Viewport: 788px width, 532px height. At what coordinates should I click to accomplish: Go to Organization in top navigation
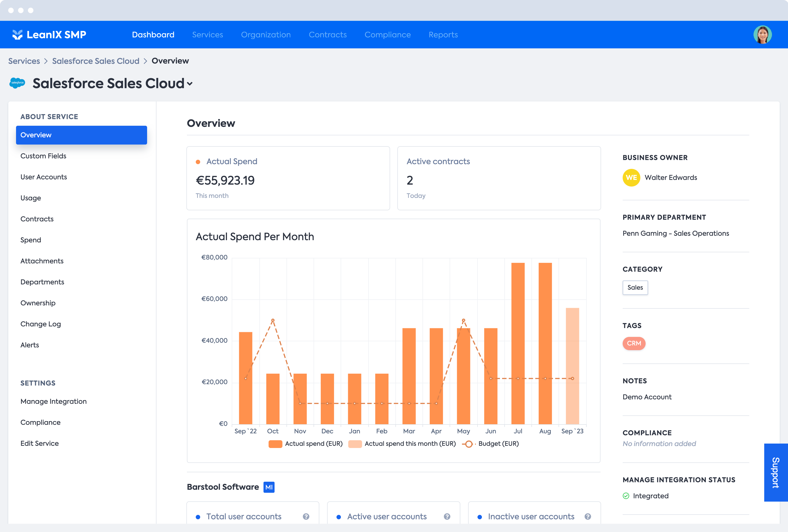click(266, 35)
